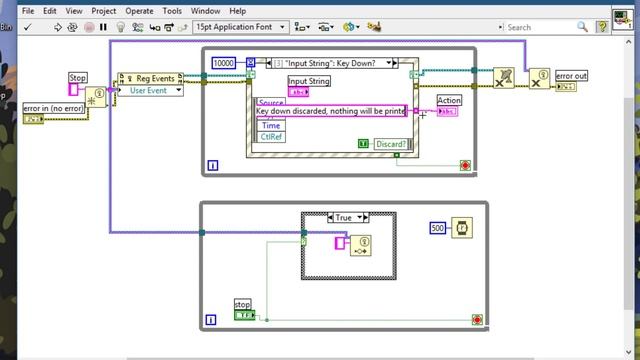The width and height of the screenshot is (640, 360).
Task: Click the 500 wait constant
Action: [x=438, y=228]
